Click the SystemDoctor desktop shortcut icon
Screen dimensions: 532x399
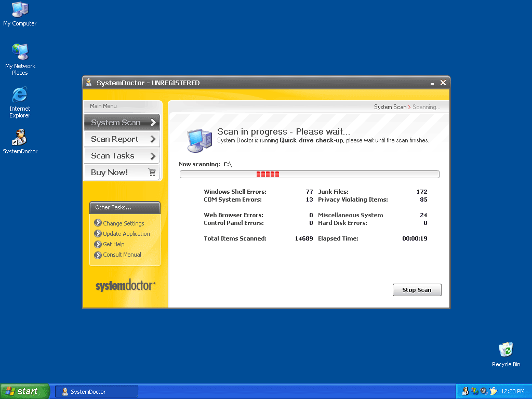pos(20,137)
